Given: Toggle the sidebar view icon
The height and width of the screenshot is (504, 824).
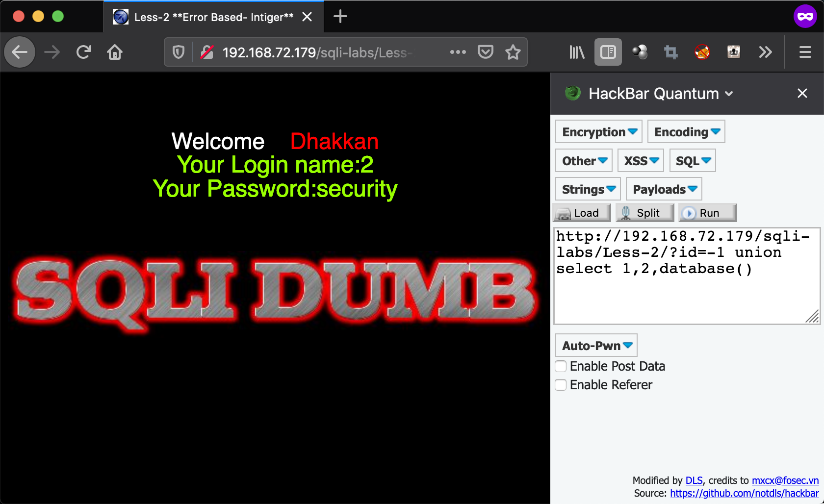Looking at the screenshot, I should coord(608,52).
